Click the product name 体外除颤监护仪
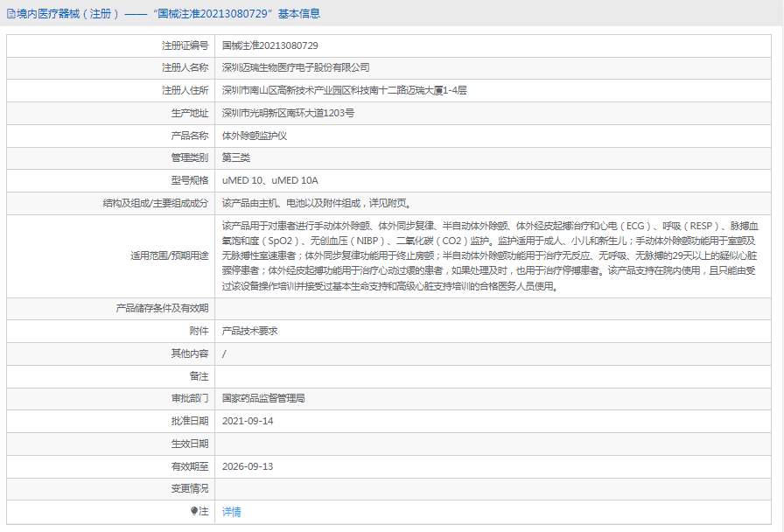This screenshot has height=532, width=784. point(255,136)
